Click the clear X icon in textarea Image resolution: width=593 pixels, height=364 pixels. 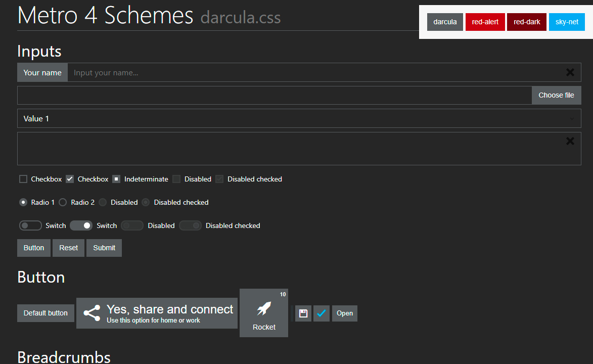[x=570, y=141]
